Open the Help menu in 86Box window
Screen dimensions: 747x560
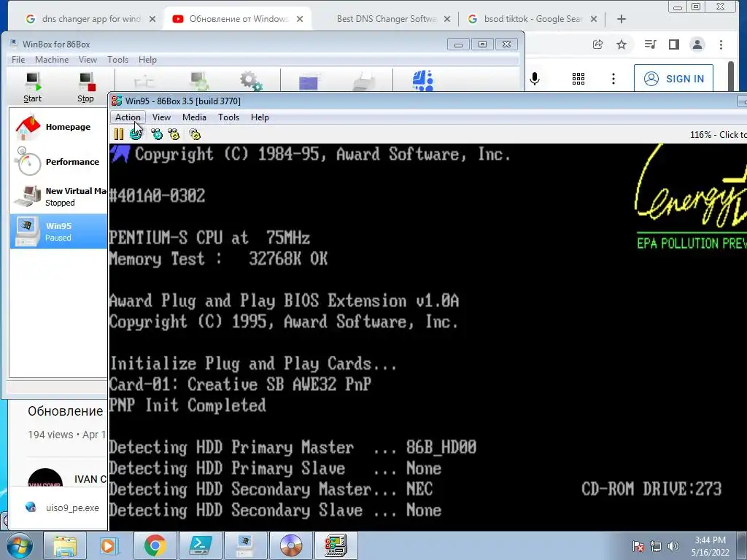pyautogui.click(x=260, y=117)
